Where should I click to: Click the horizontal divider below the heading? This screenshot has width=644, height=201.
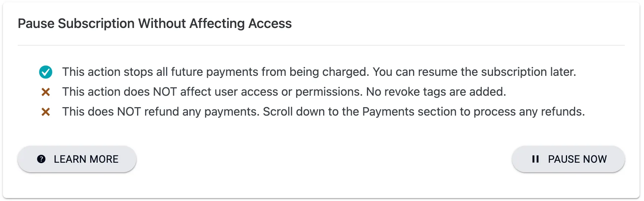tap(321, 45)
